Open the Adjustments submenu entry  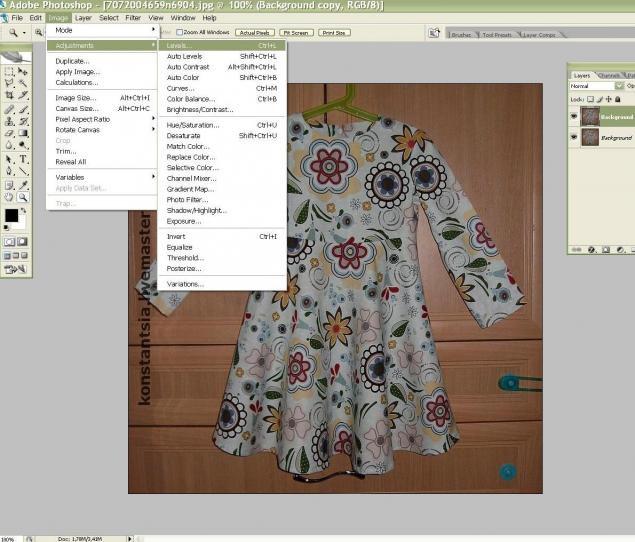[x=102, y=45]
